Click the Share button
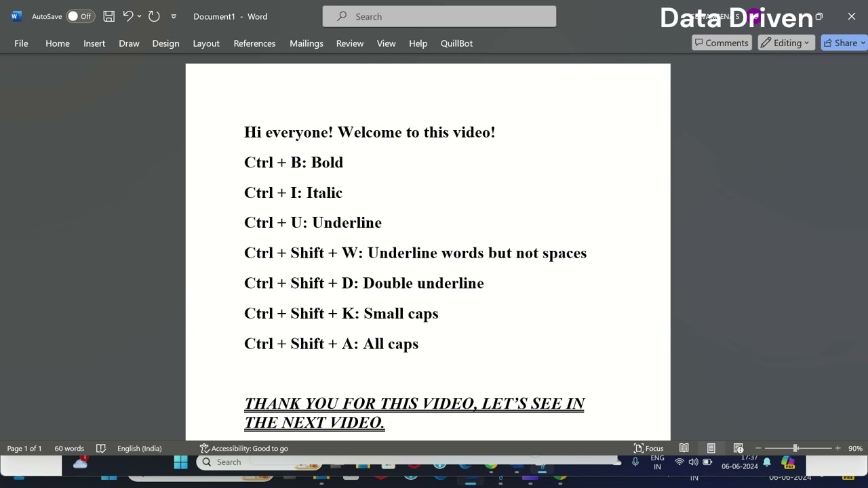 (844, 43)
